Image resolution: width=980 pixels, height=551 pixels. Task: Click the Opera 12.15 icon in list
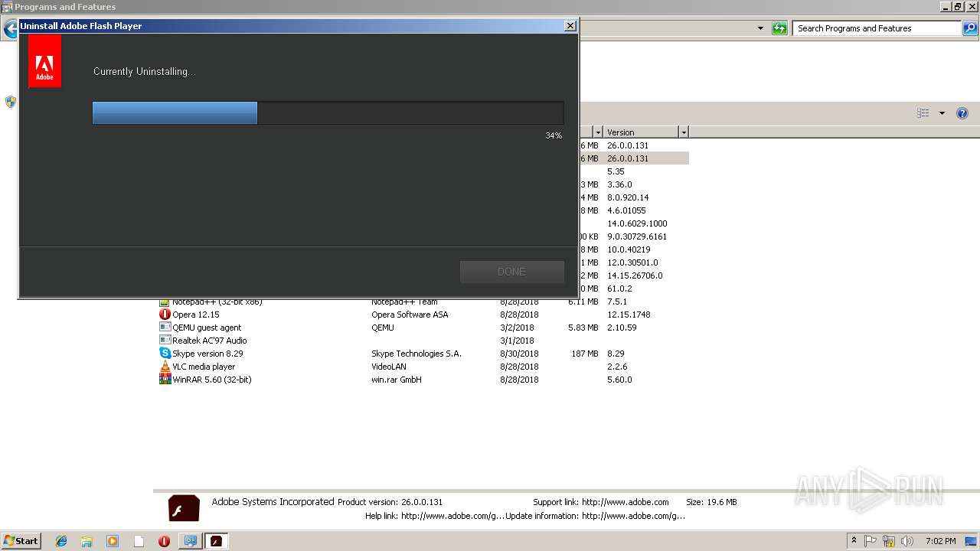click(x=165, y=315)
